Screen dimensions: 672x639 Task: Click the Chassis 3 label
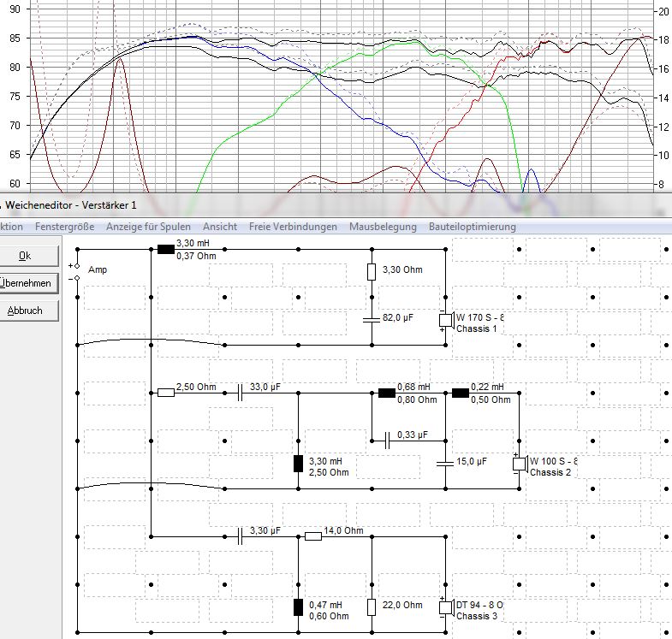477,616
